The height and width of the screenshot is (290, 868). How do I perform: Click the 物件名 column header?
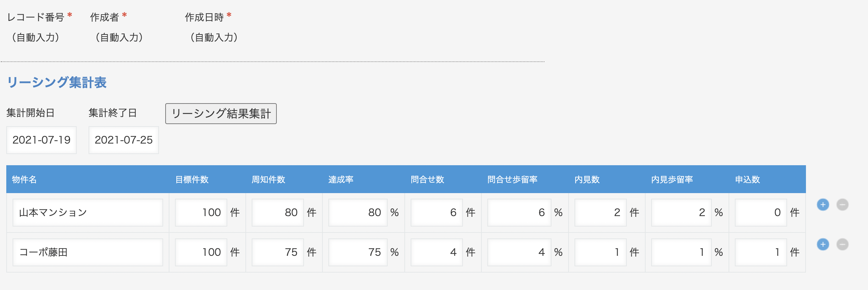(x=24, y=180)
